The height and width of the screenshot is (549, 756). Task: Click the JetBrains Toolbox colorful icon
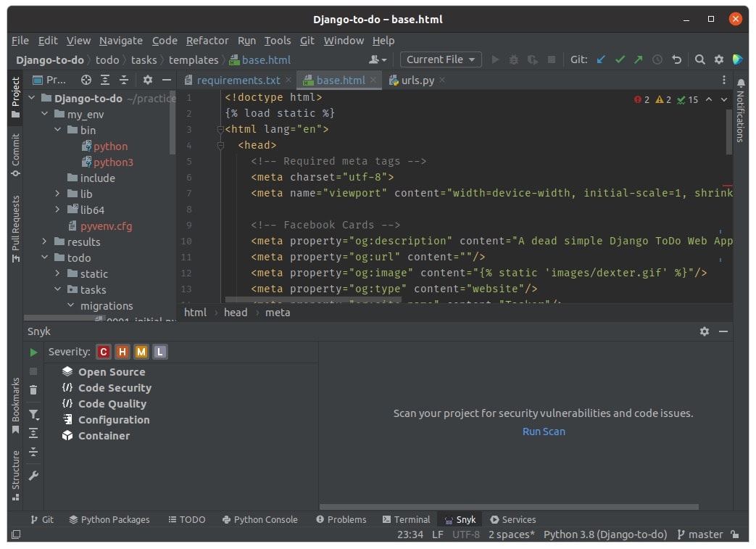point(737,59)
